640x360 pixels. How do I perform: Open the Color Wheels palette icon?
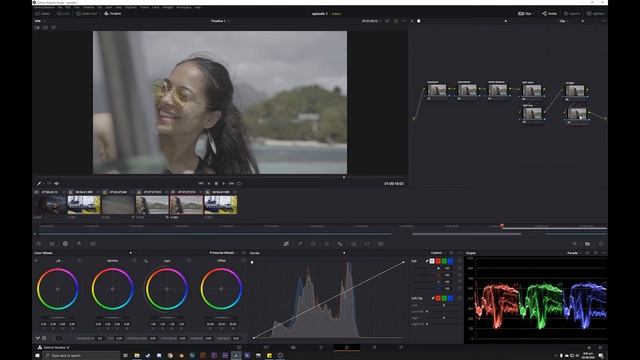(x=65, y=244)
